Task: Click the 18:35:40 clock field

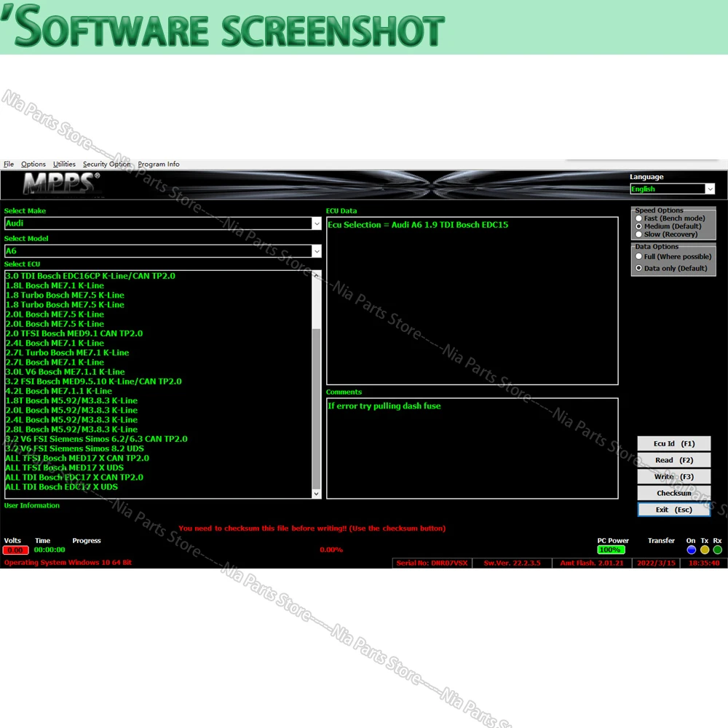Action: coord(704,563)
